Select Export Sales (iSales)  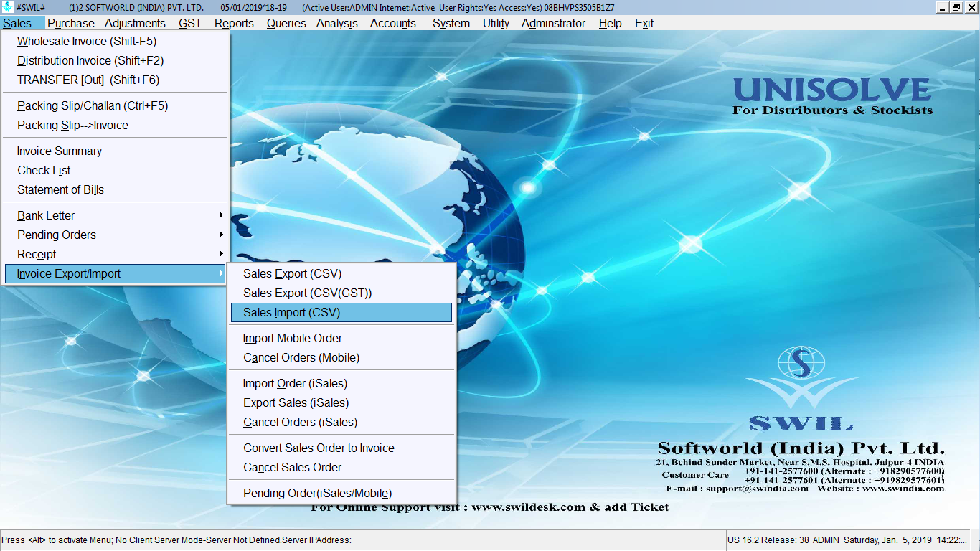[x=341, y=403]
